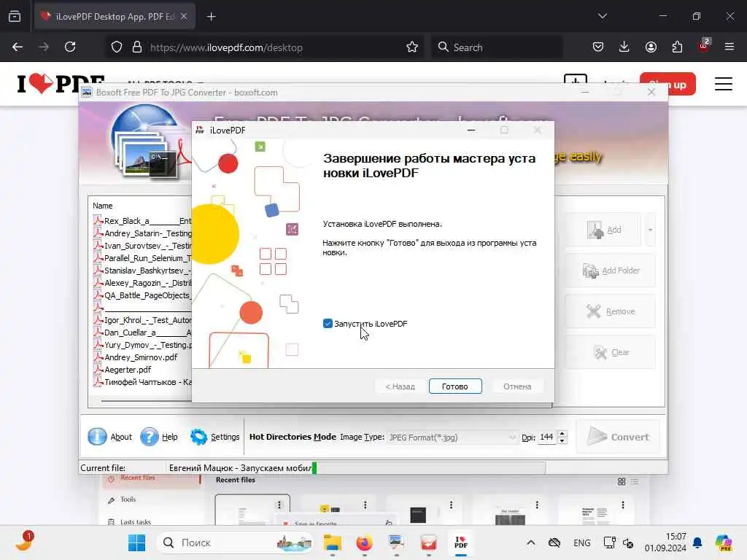The image size is (747, 560).
Task: Increase Dpi with the up stepper arrow
Action: [562, 434]
